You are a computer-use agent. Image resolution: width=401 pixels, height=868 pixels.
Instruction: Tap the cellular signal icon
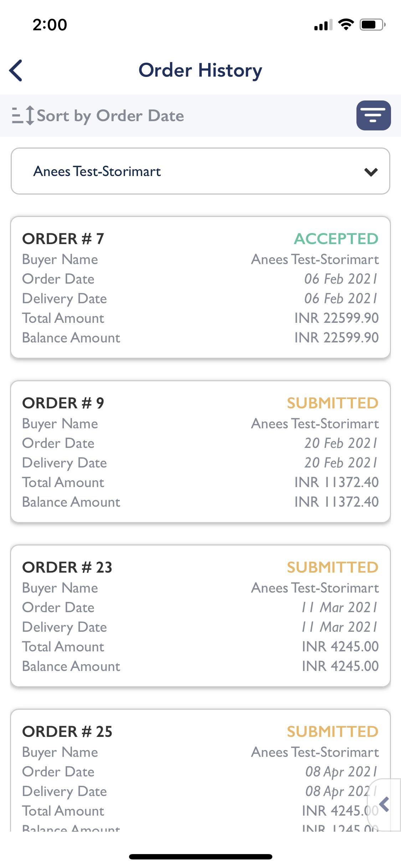point(323,25)
